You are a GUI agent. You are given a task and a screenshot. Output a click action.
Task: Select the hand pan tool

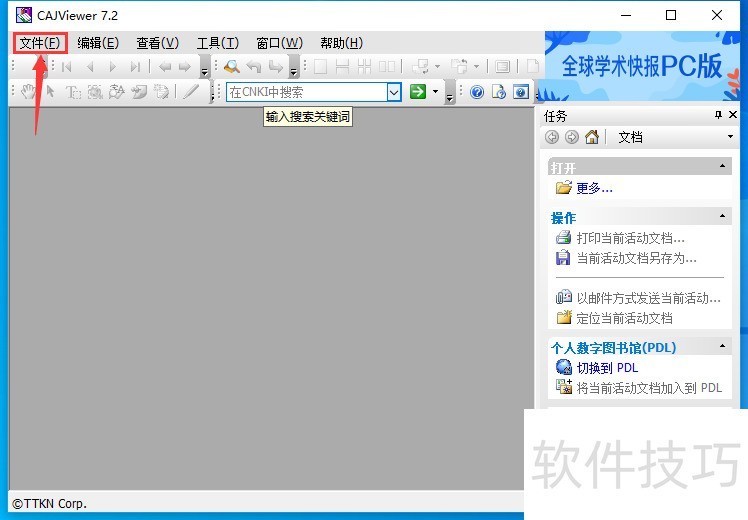(x=29, y=92)
